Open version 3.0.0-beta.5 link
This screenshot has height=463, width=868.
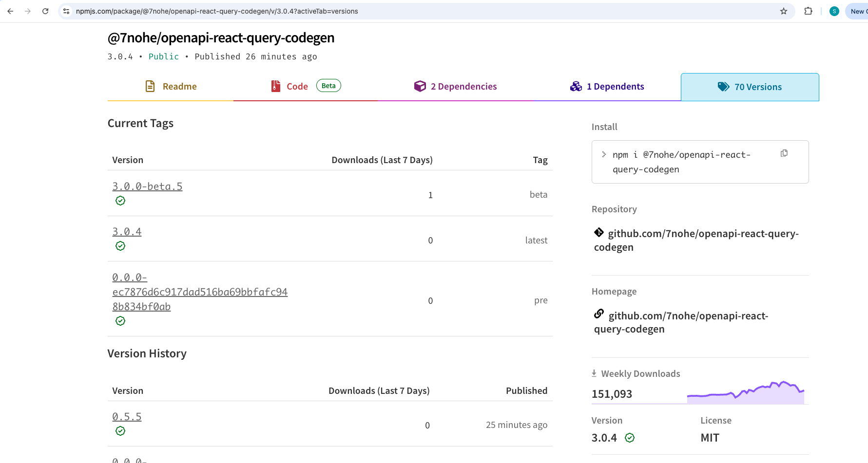(x=147, y=186)
